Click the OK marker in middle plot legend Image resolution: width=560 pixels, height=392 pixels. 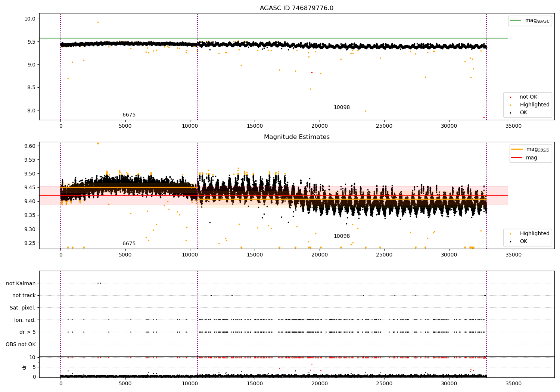(x=510, y=242)
